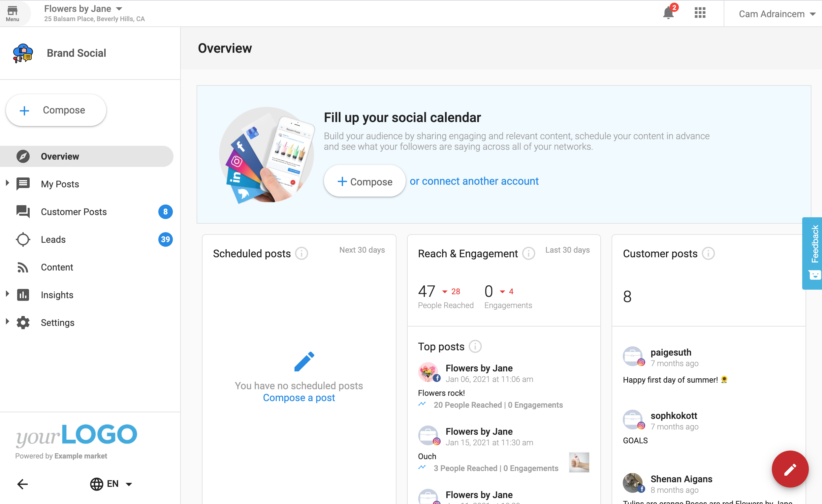Viewport: 822px width, 504px height.
Task: Click the Menu storefront icon
Action: pyautogui.click(x=13, y=13)
